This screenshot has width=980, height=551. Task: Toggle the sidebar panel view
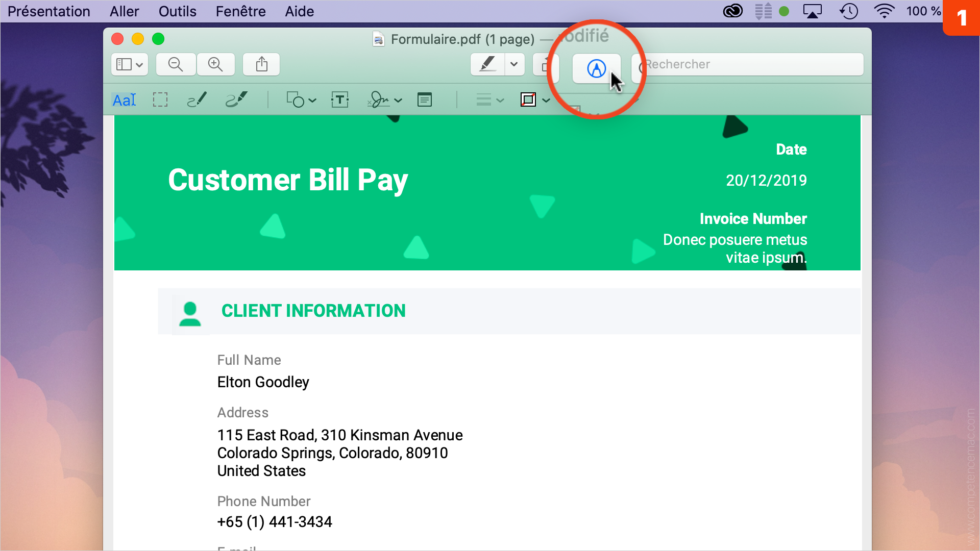point(128,64)
